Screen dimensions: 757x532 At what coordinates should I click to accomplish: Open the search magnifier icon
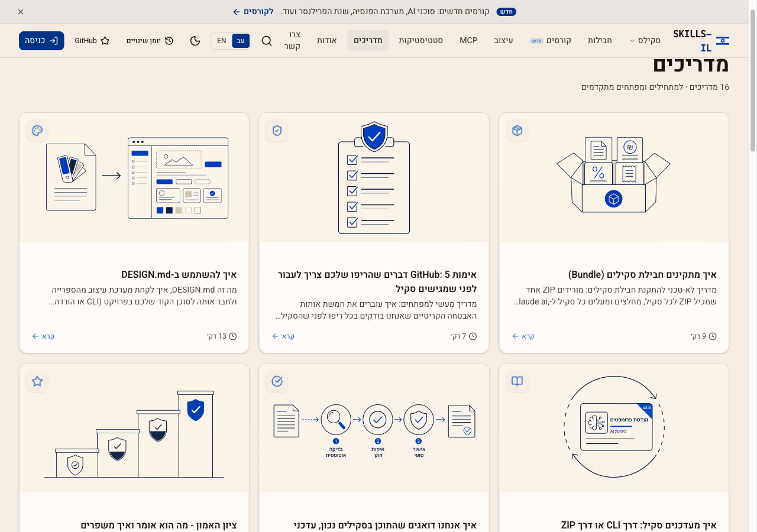click(x=267, y=41)
